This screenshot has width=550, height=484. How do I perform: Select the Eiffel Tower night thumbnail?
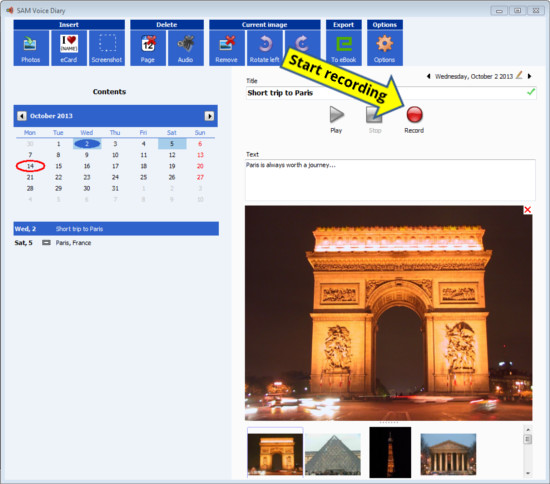(390, 452)
